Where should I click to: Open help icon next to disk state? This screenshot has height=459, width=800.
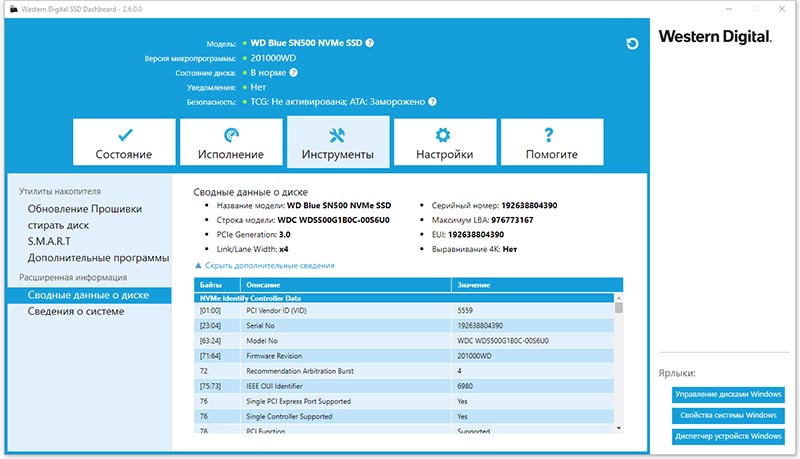(293, 72)
